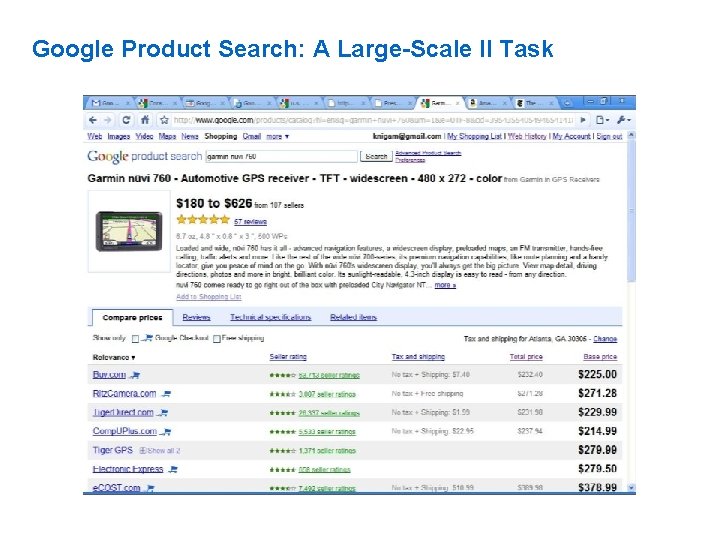Click the address bar URL field

373,120
